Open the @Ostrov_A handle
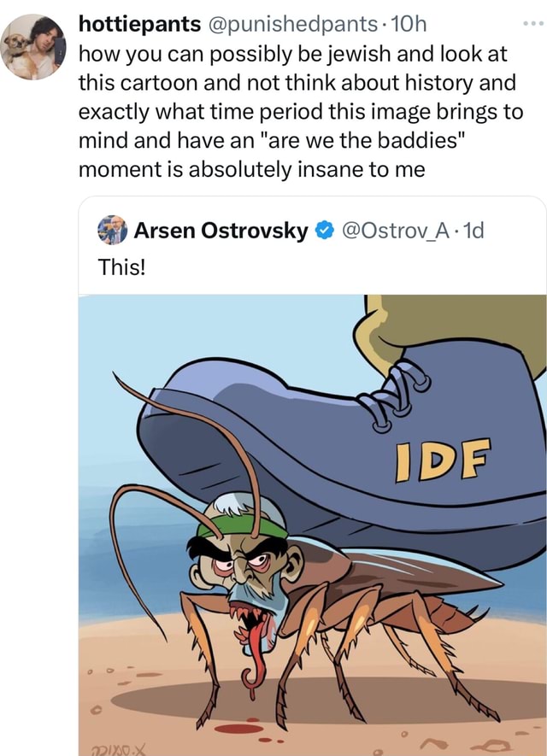 click(x=397, y=231)
